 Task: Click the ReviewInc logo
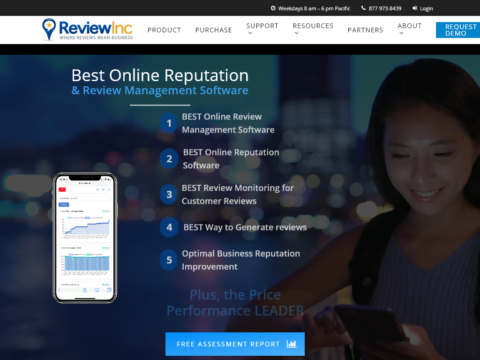87,29
